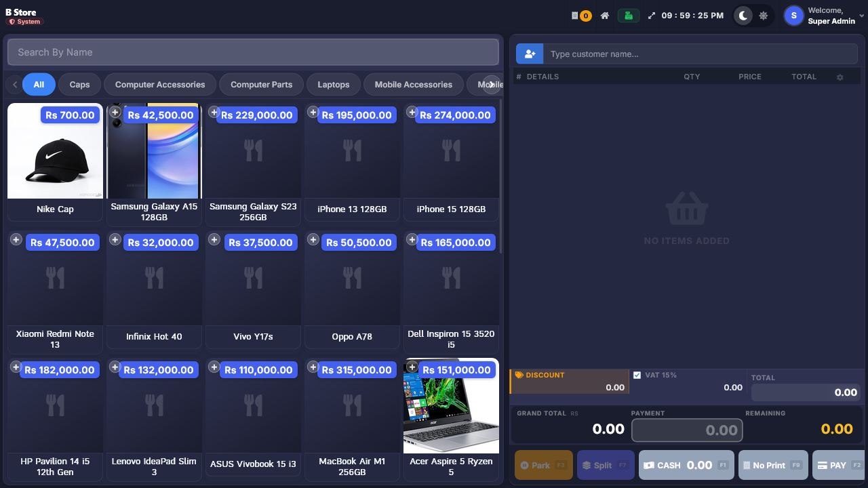
Task: Add Samsung Galaxy S23 via its plus icon
Action: click(x=214, y=112)
